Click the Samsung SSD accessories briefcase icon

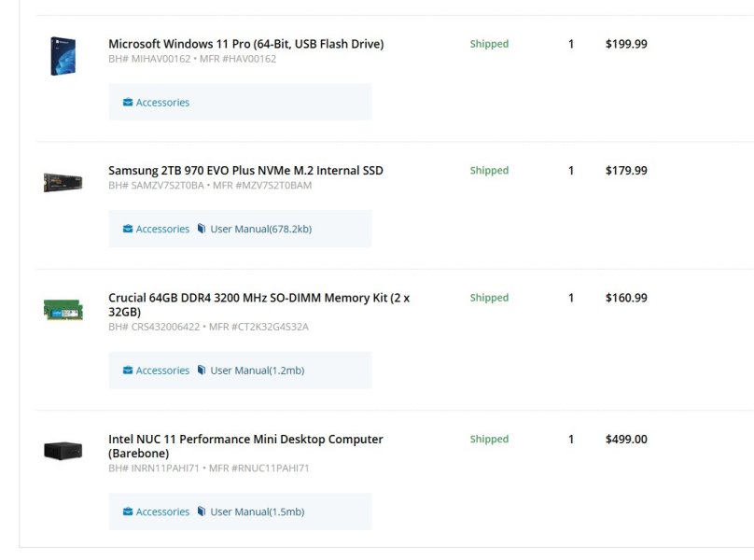(x=128, y=229)
